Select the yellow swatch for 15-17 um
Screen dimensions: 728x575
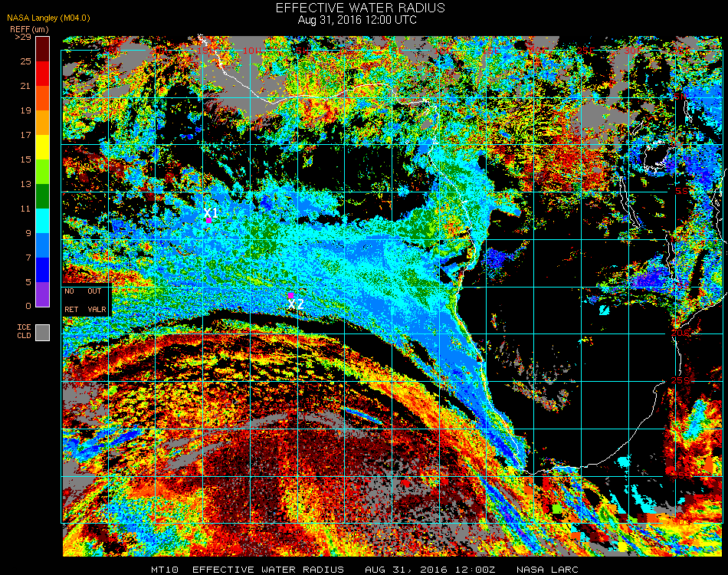(x=42, y=147)
